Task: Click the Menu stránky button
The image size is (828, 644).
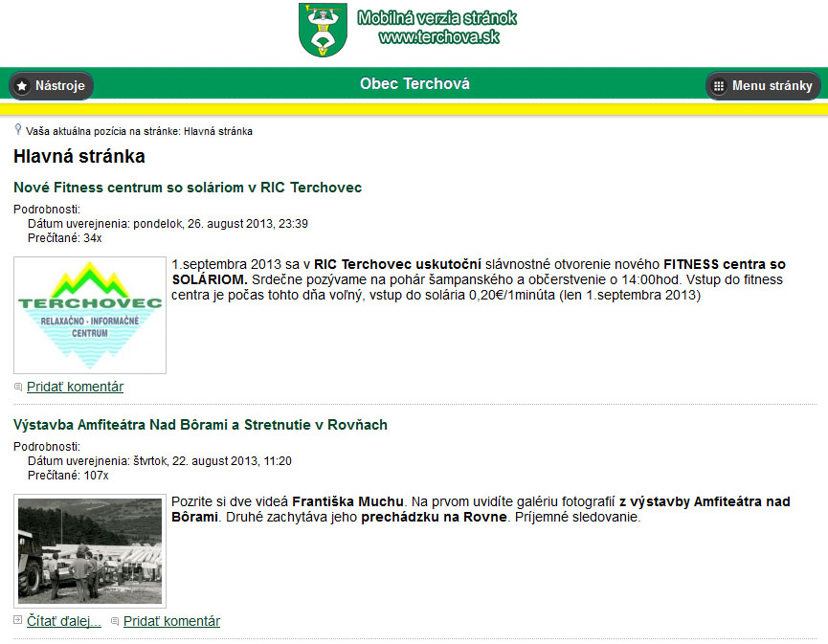Action: click(x=763, y=85)
